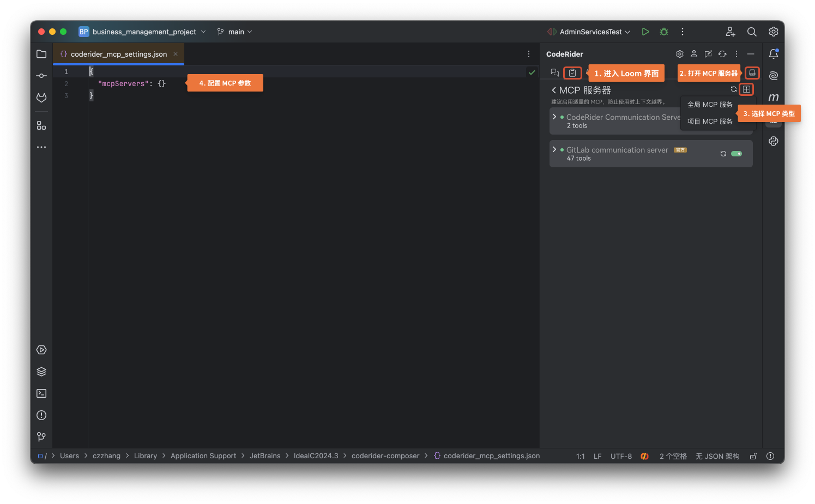This screenshot has width=815, height=504.
Task: Disable GitLab communication server toggle
Action: (x=736, y=154)
